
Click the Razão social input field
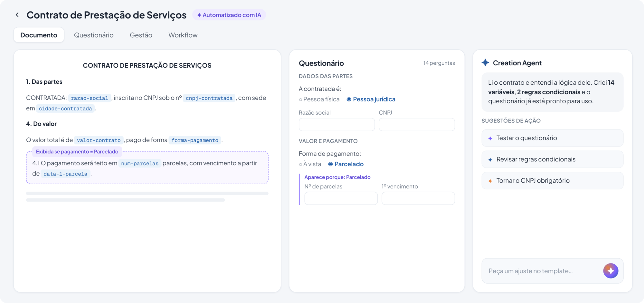(x=336, y=124)
